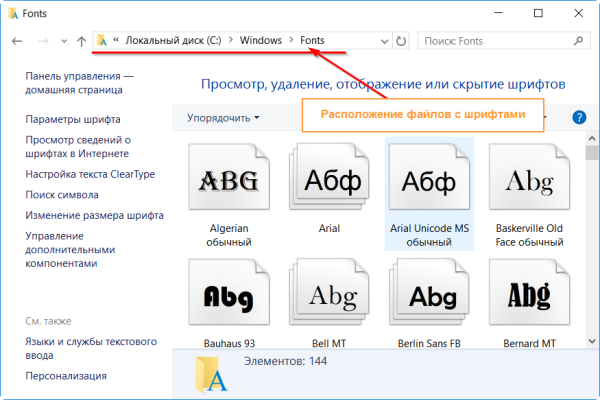Open the recent locations chevron
600x400 pixels.
point(64,41)
